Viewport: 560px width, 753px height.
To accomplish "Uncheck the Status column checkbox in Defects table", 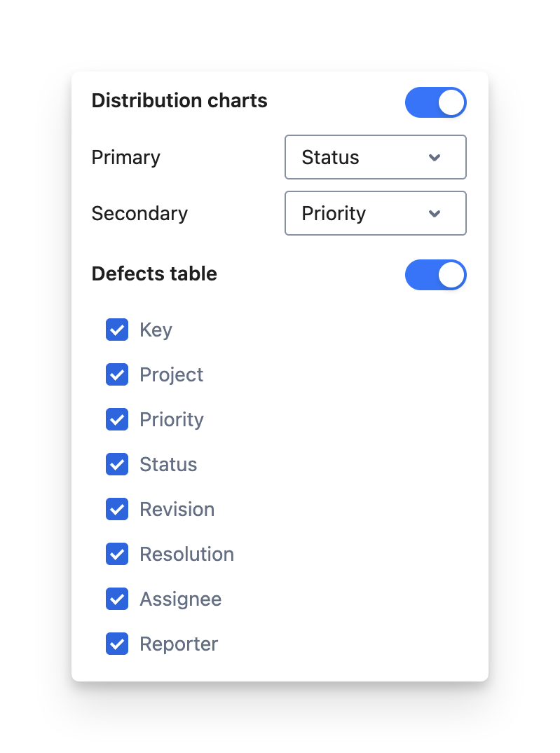I will [x=117, y=464].
